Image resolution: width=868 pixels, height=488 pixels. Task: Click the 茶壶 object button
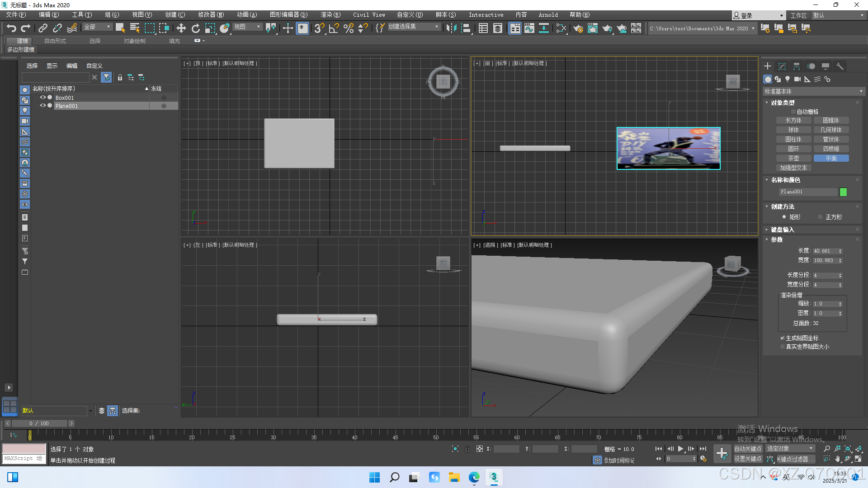coord(793,158)
